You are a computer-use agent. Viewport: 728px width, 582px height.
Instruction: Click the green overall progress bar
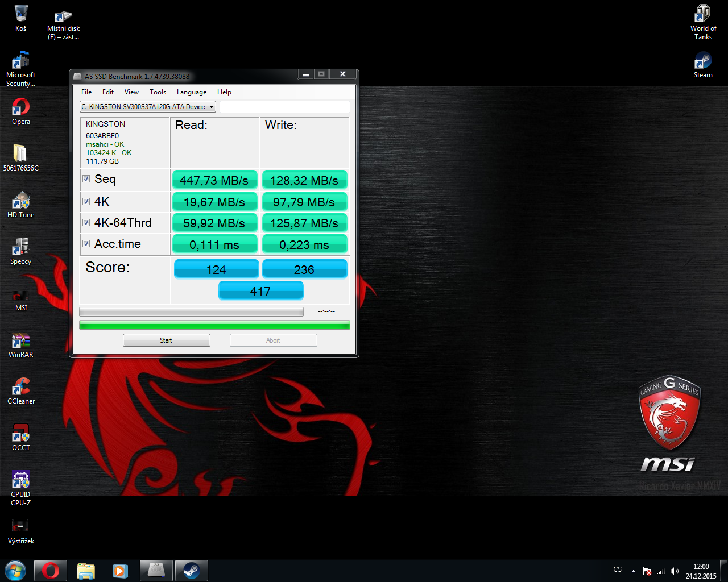[x=214, y=325]
